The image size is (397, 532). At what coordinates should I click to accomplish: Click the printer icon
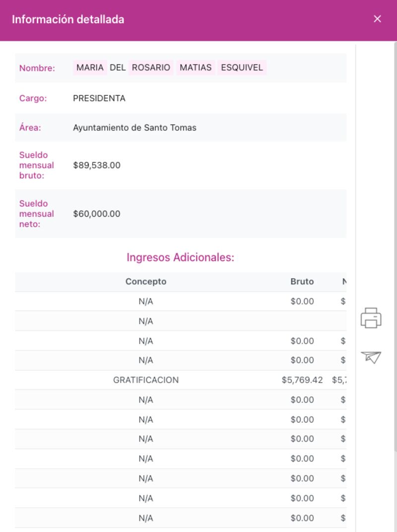(371, 318)
